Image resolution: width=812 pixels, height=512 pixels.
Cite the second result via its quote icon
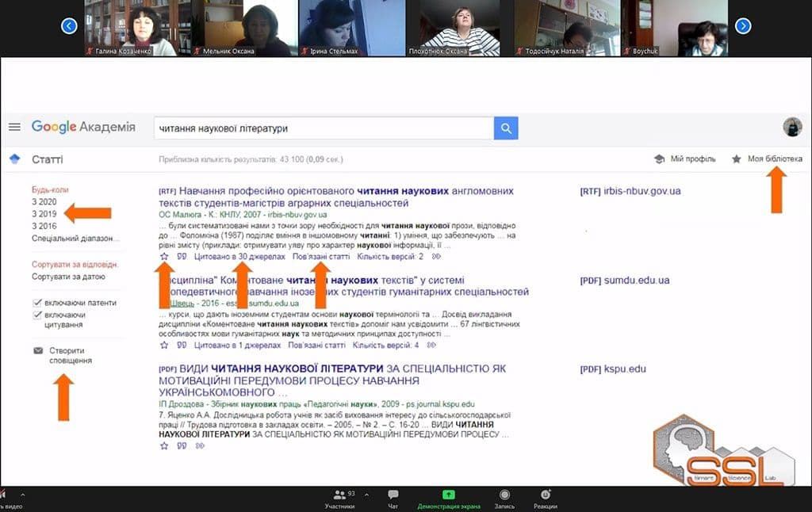[182, 345]
